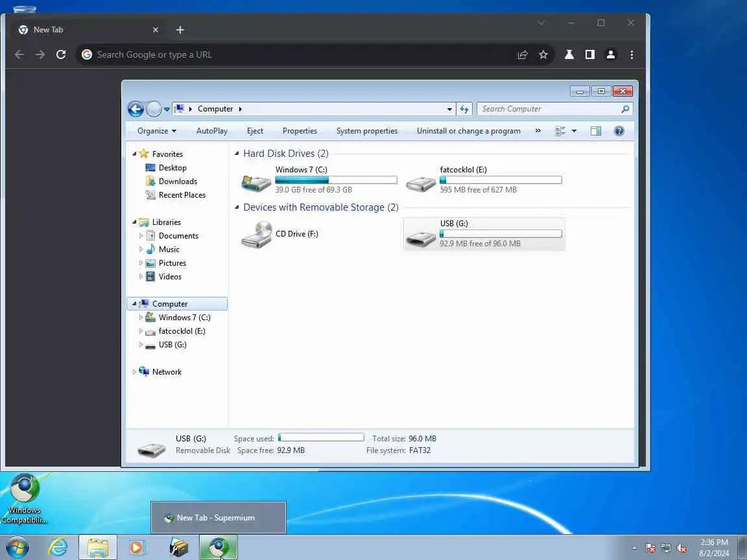Click Uninstall or change a program
The image size is (747, 560).
469,131
